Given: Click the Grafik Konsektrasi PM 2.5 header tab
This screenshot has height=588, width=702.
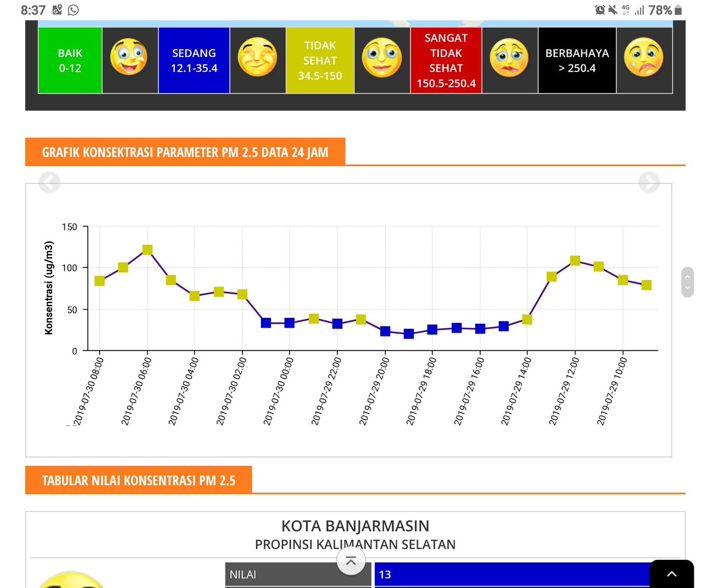Looking at the screenshot, I should [185, 152].
